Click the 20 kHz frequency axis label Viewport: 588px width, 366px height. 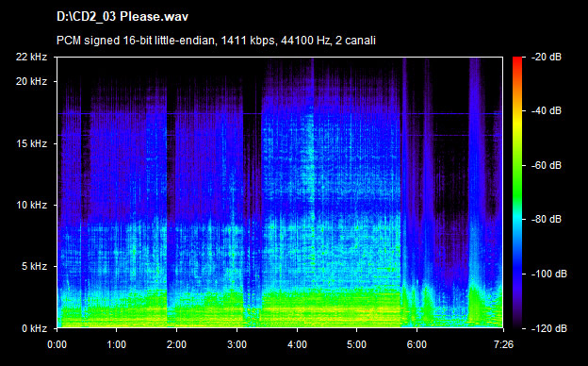[x=31, y=81]
